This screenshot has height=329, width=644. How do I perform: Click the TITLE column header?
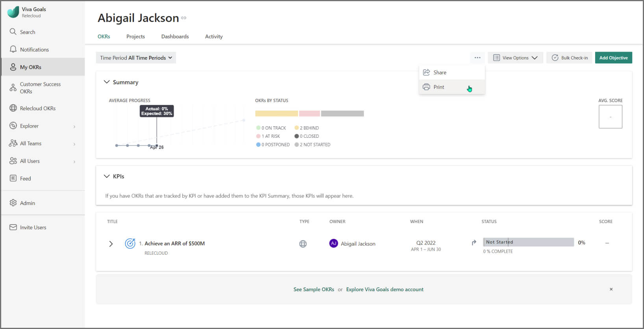(x=113, y=222)
